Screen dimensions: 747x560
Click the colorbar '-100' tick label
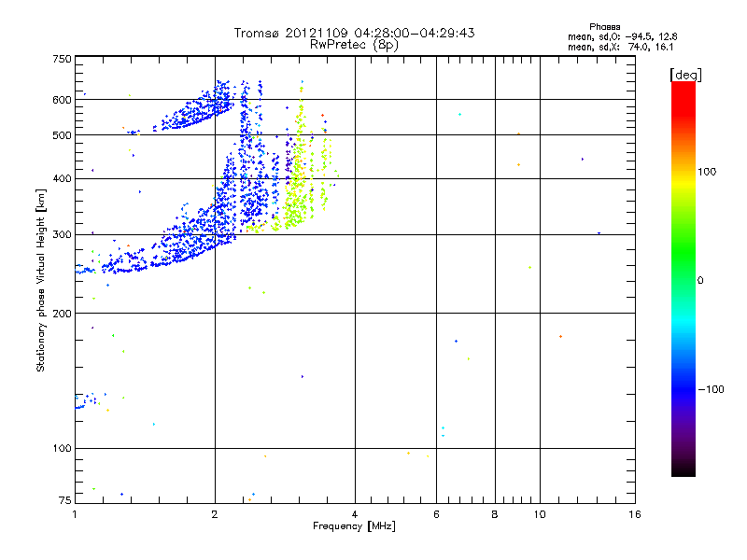tap(711, 389)
